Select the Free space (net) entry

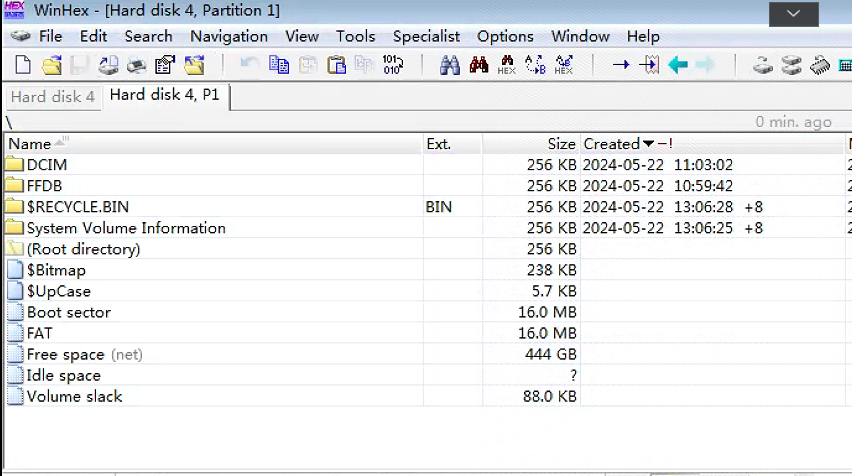84,354
